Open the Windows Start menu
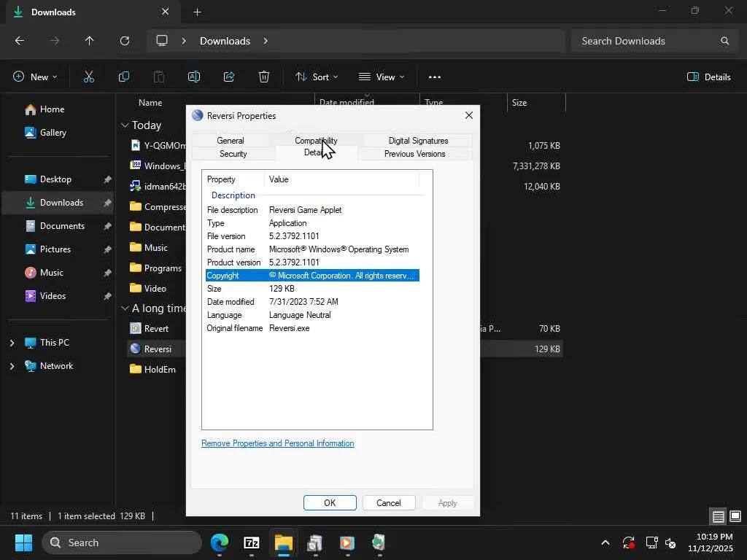This screenshot has width=747, height=560. pos(23,542)
